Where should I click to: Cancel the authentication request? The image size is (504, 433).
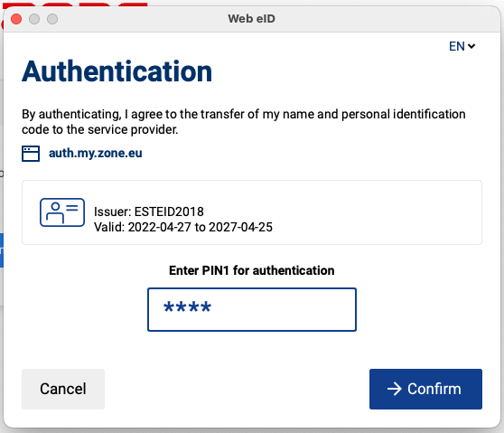tap(63, 389)
